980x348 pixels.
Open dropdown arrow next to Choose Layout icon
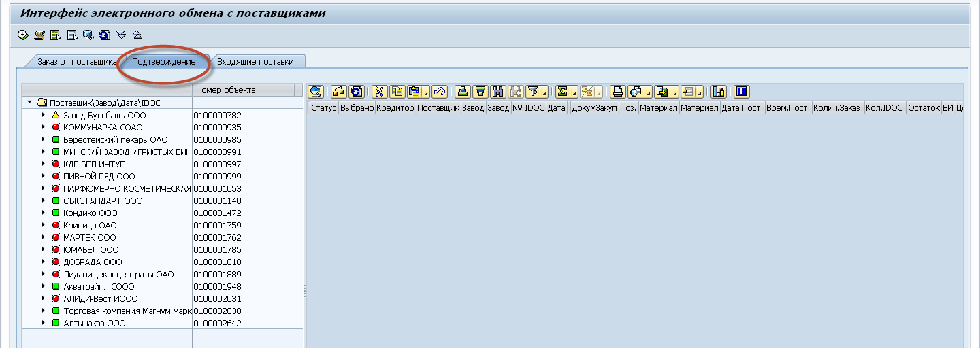click(700, 92)
